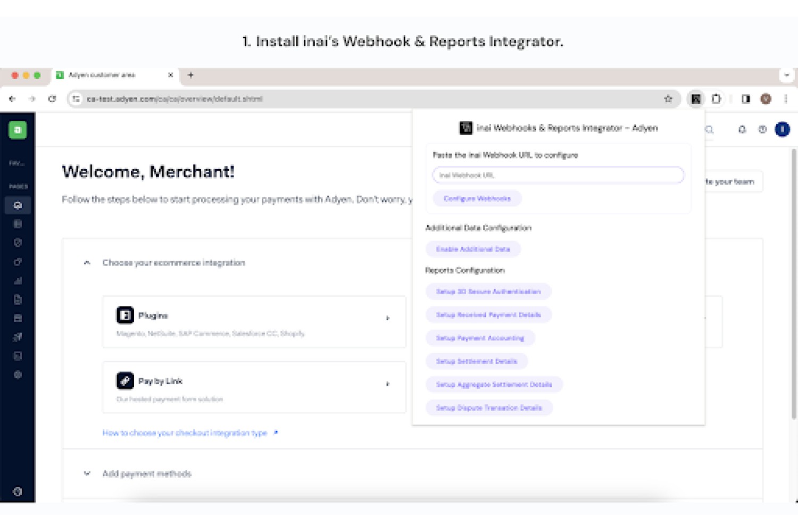Open the shield risk icon in sidebar
The width and height of the screenshot is (798, 532).
point(18,243)
